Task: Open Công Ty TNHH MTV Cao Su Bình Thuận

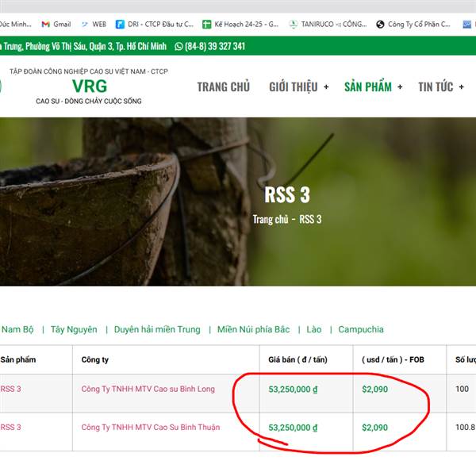Action: point(151,427)
